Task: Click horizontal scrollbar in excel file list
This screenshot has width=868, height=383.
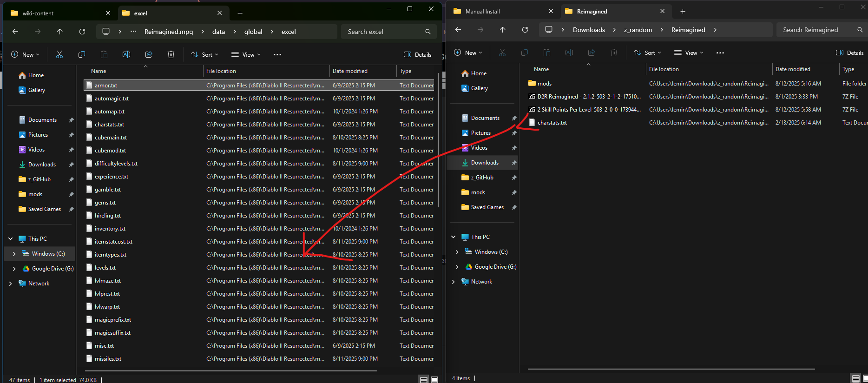Action: (231, 371)
